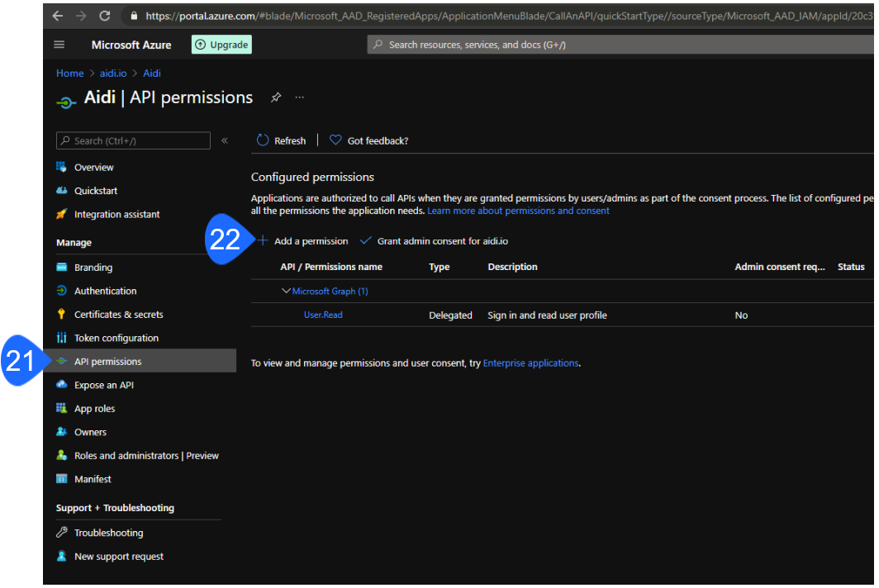Open the Enterprise applications link

(530, 363)
